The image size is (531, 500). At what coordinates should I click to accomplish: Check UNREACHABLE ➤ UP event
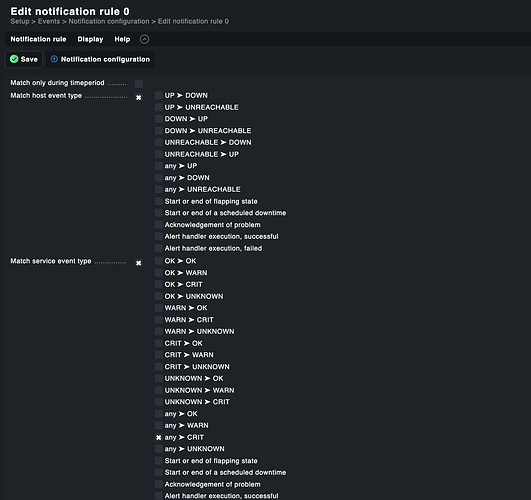(x=158, y=154)
